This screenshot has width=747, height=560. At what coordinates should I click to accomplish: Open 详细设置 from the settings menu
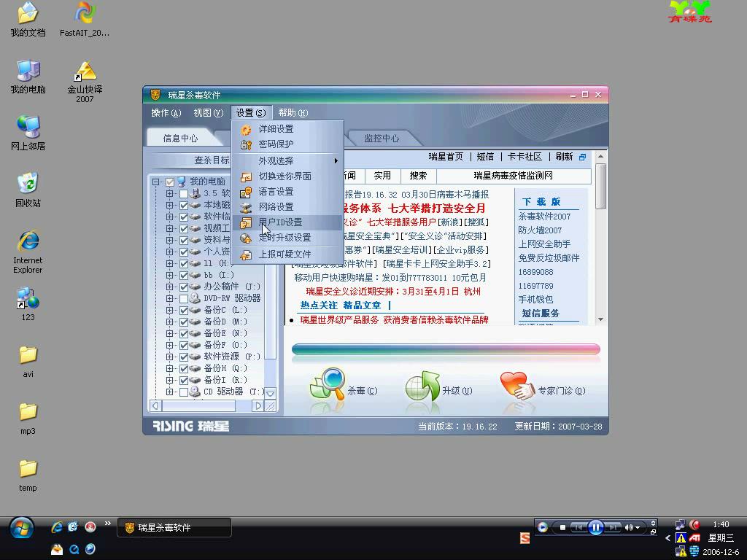click(287, 129)
